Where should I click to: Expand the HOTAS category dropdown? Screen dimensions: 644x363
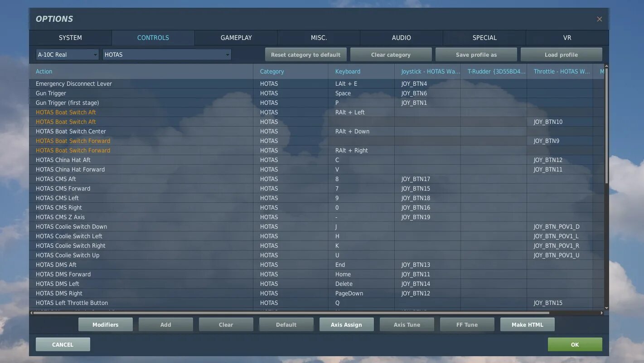167,54
